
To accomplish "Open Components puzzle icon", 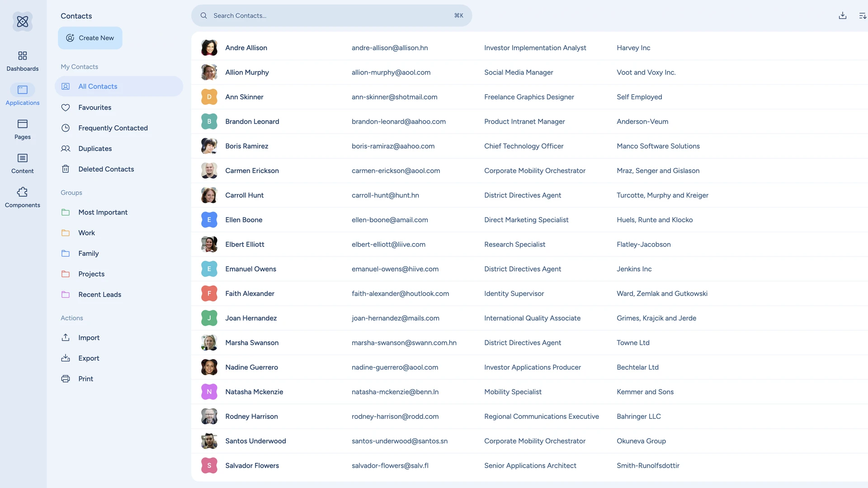I will click(23, 192).
